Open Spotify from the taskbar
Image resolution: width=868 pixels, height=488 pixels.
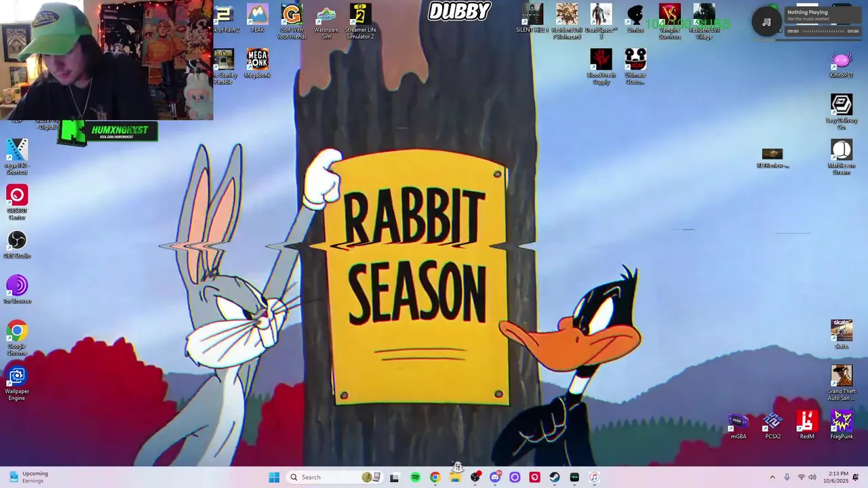pos(415,477)
